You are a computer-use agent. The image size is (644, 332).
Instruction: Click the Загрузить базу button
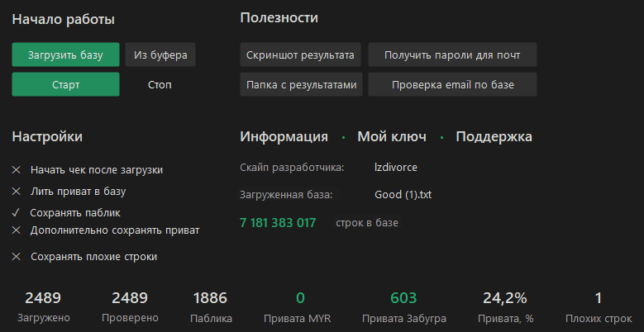[x=65, y=55]
